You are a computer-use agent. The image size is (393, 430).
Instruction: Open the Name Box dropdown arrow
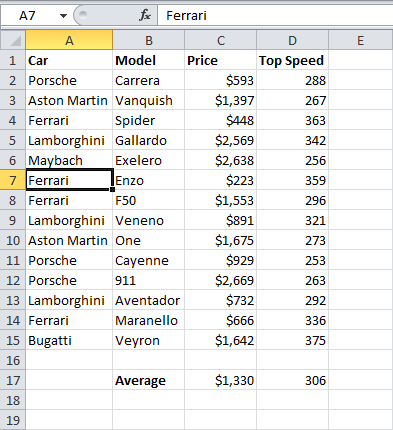point(63,16)
